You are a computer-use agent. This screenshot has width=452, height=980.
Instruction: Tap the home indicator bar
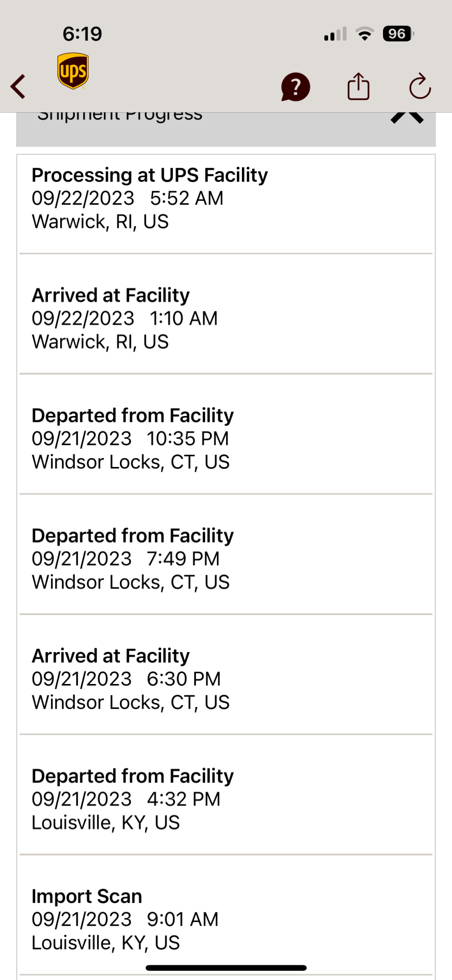click(x=226, y=968)
